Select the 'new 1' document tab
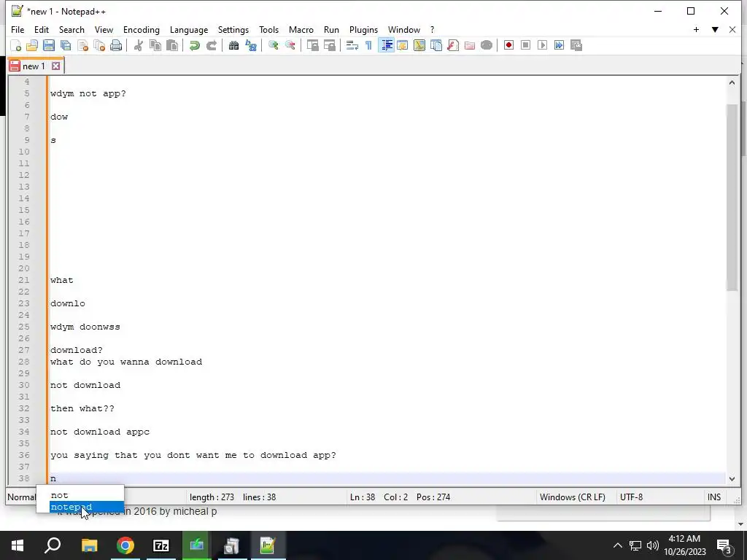The width and height of the screenshot is (747, 560). pos(34,66)
